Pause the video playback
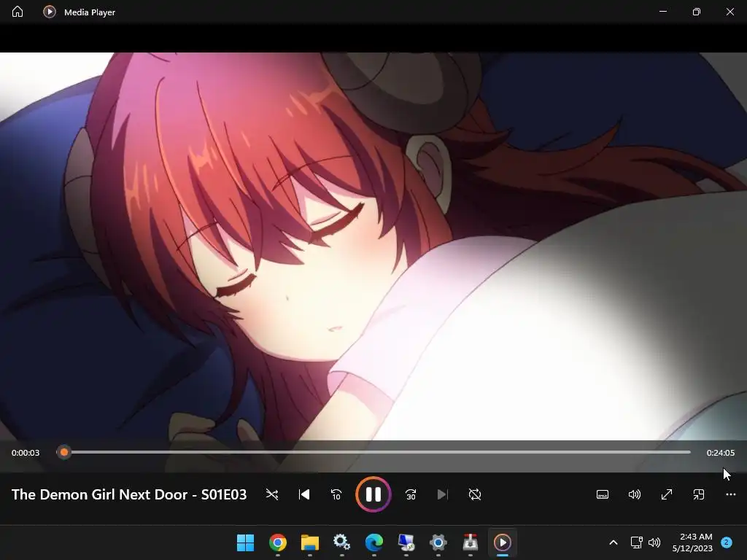Image resolution: width=747 pixels, height=560 pixels. coord(373,494)
